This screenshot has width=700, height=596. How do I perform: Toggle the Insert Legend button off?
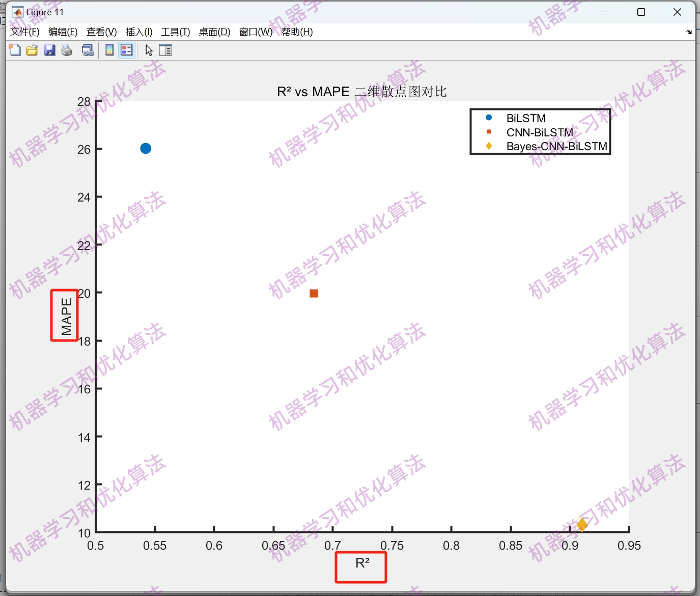[126, 50]
